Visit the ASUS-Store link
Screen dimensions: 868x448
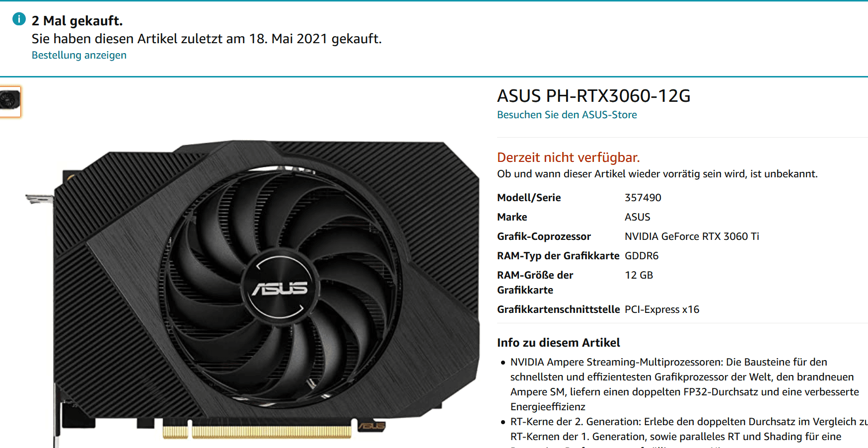[567, 115]
